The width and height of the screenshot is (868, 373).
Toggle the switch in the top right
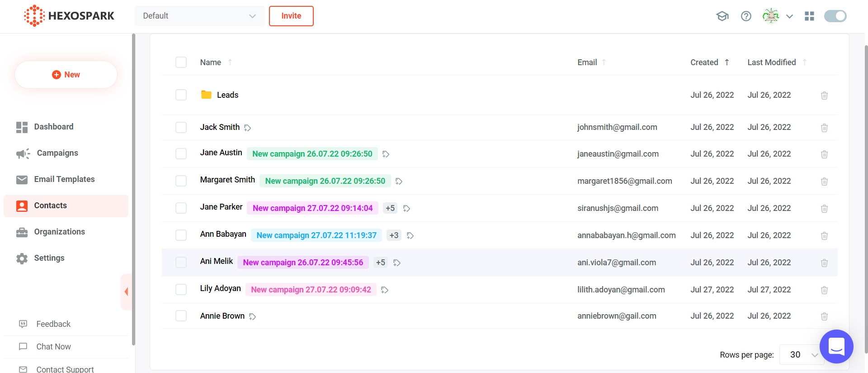835,16
